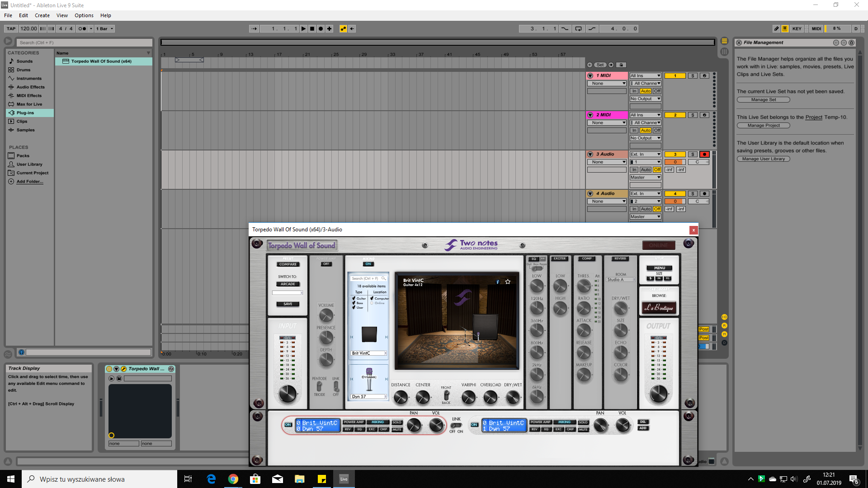
Task: Click the info icon on cabinet view
Action: [498, 282]
